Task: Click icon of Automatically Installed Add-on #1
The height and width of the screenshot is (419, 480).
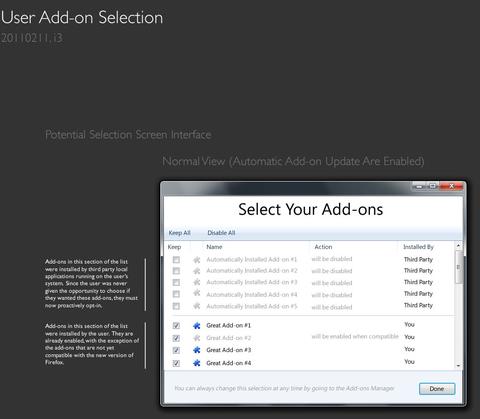Action: [197, 260]
